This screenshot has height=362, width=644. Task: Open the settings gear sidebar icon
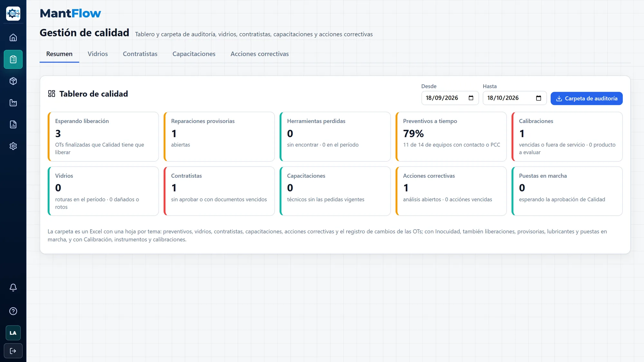[x=13, y=146]
